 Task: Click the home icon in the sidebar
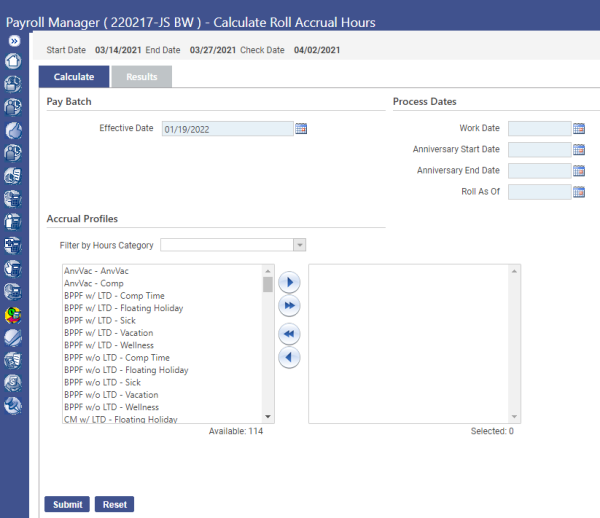(x=14, y=61)
